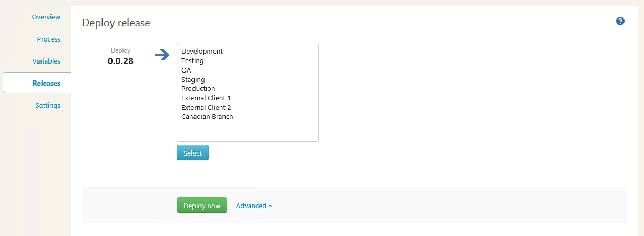
Task: Click the help question mark icon
Action: (x=620, y=22)
